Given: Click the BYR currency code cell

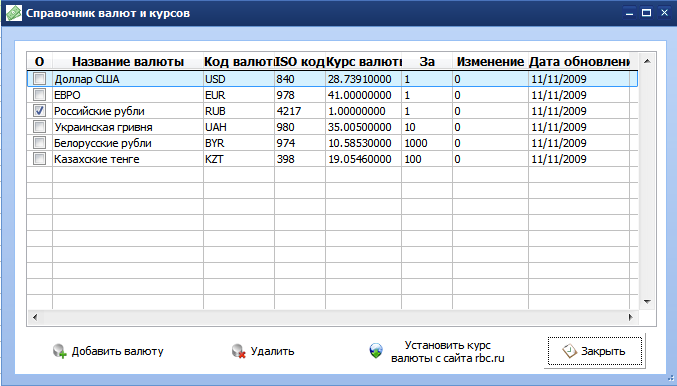Looking at the screenshot, I should [238, 143].
